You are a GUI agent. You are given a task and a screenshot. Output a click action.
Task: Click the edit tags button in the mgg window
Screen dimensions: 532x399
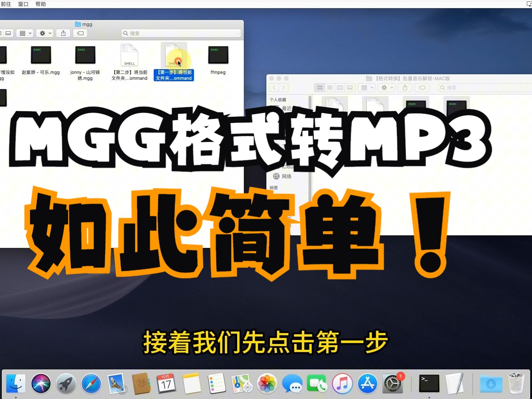[x=80, y=33]
